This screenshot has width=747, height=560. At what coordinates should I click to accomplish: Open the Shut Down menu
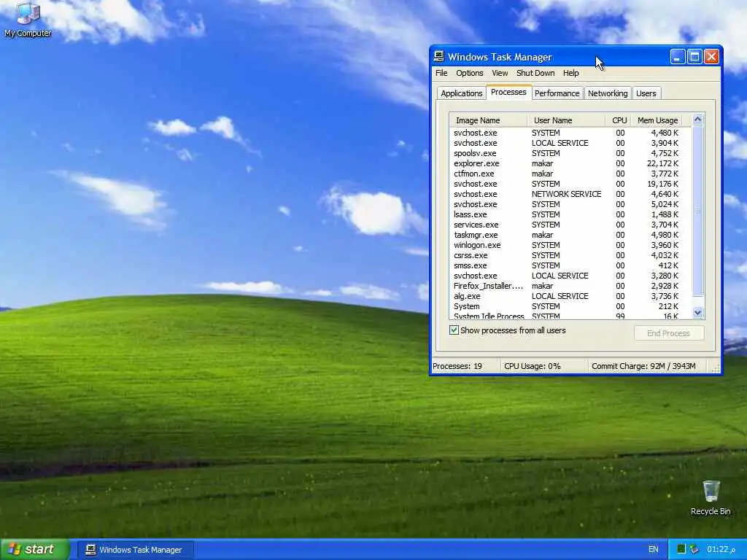pyautogui.click(x=535, y=73)
